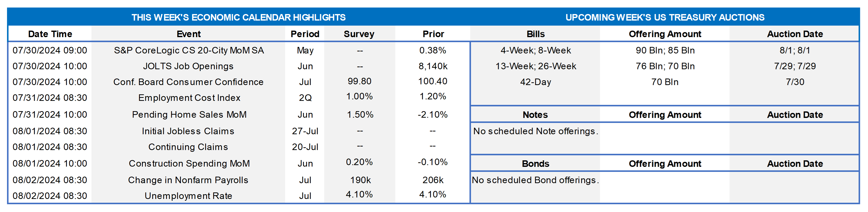Viewport: 868px width, 212px height.
Task: Select the JOLTS Job Openings event
Action: [188, 66]
